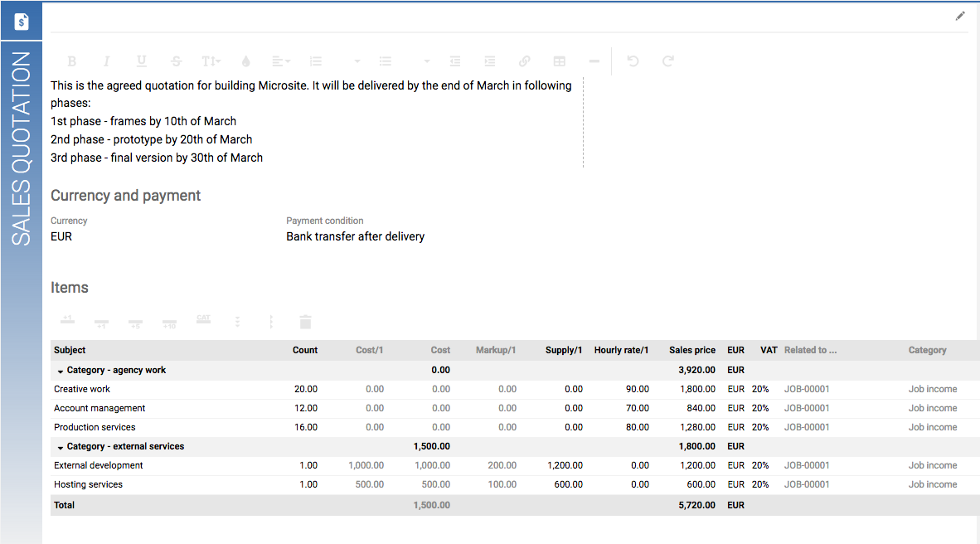Insert a table into the text
Viewport: 980px width, 544px height.
click(560, 61)
